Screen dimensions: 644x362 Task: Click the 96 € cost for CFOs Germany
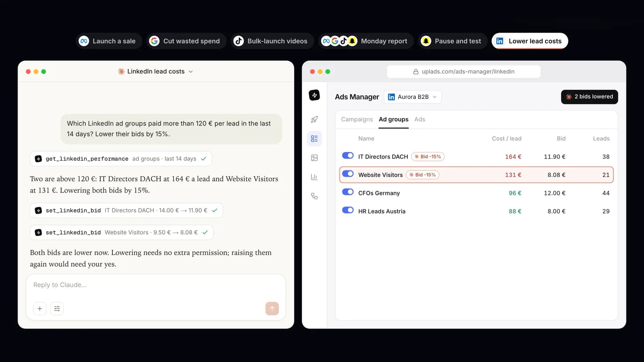pyautogui.click(x=515, y=193)
